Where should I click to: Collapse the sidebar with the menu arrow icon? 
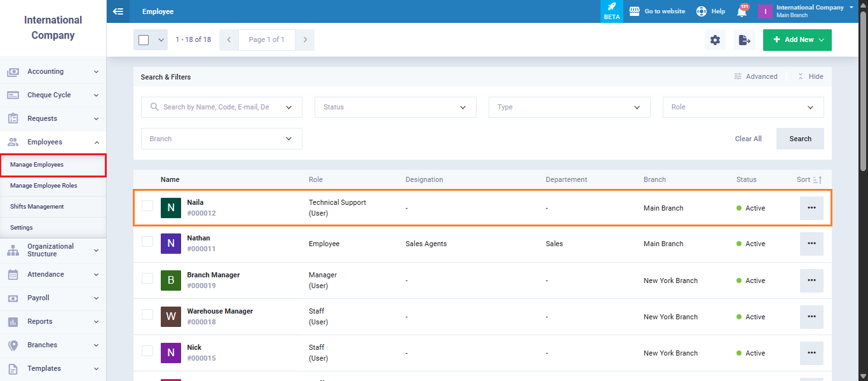(x=118, y=11)
